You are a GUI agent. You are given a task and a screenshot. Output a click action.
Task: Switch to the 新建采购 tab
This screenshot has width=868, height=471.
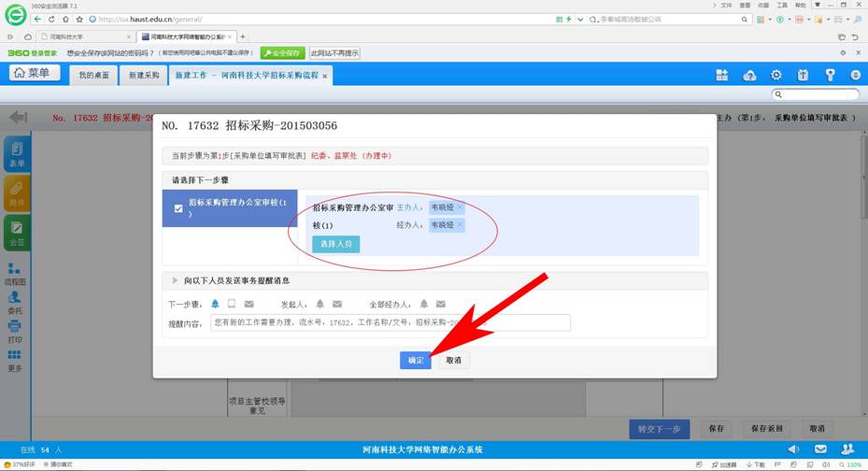coord(144,75)
